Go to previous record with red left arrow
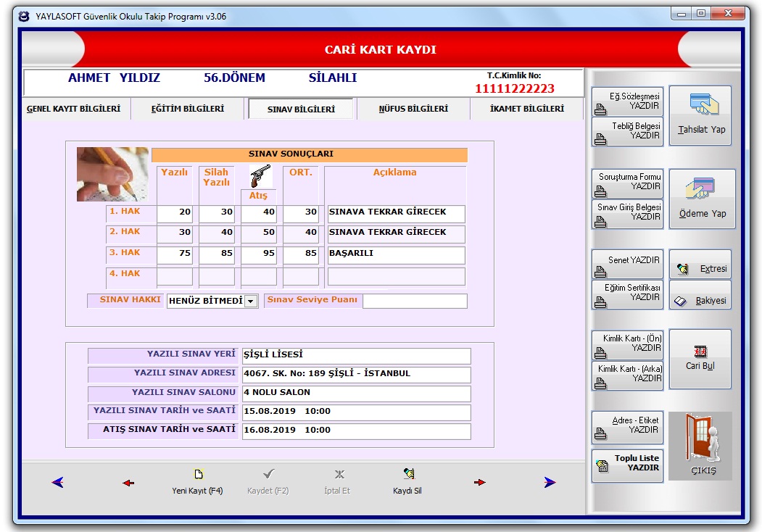 coord(128,483)
